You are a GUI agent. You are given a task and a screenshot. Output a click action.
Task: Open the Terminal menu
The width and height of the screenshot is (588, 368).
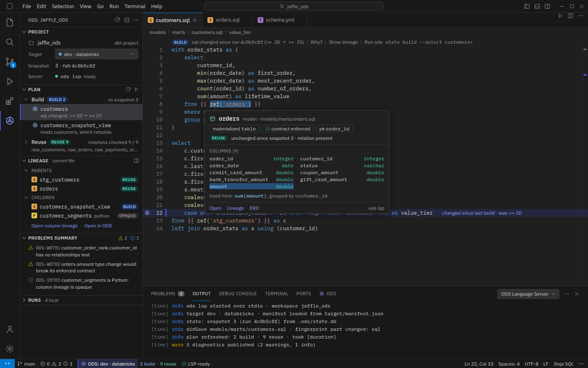[x=135, y=6]
